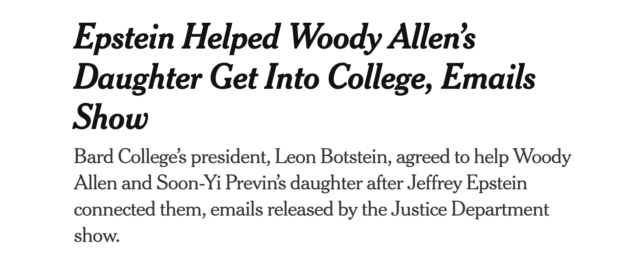Click "Jeffrey Epstein" in the summary text

467,183
